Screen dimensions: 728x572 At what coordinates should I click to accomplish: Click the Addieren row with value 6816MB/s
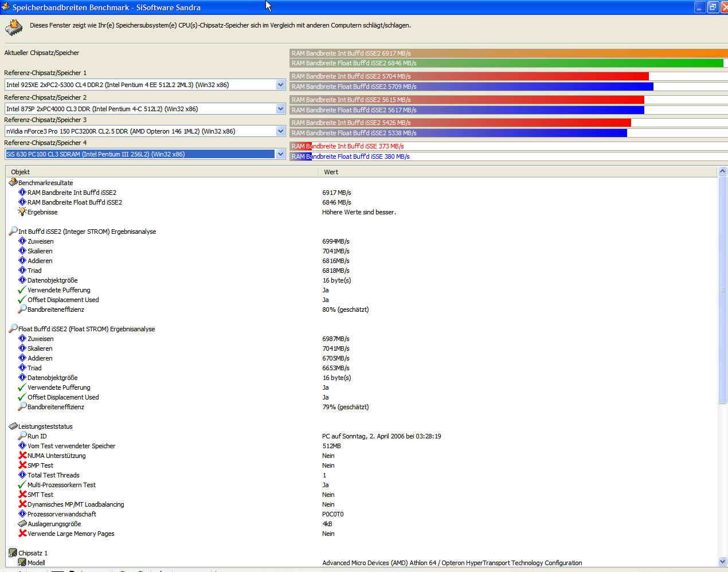point(361,261)
